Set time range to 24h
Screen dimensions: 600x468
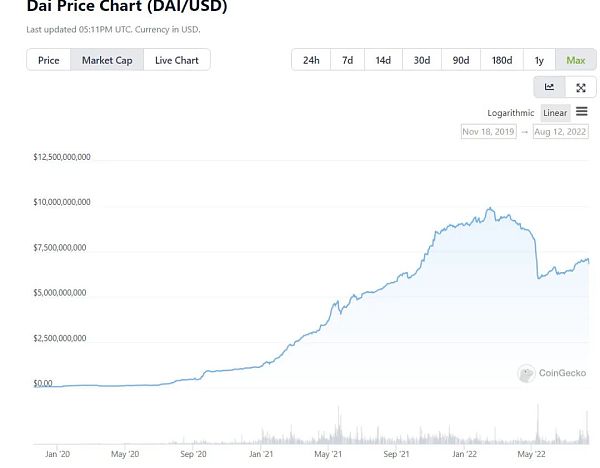[x=311, y=60]
